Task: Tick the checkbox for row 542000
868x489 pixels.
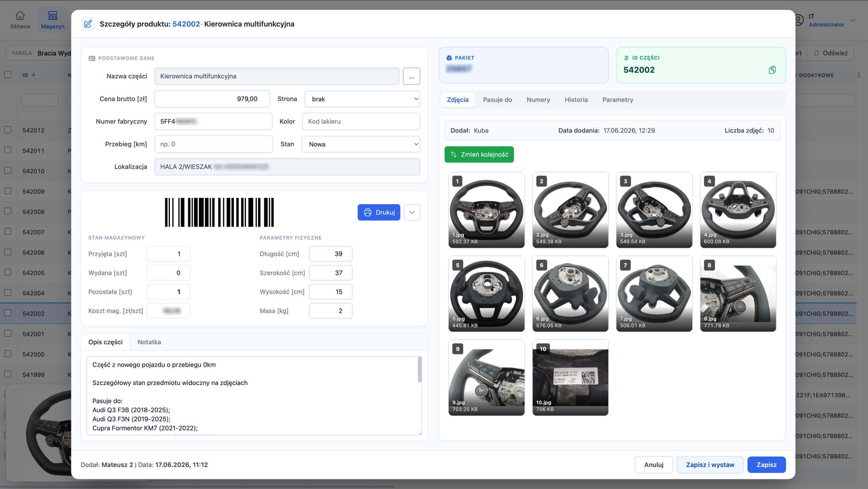Action: click(8, 353)
